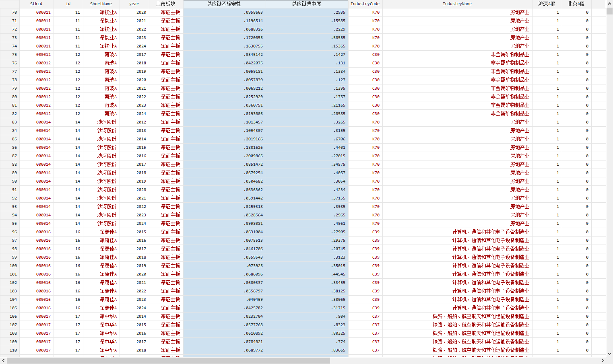Select the 上市板块 column header

point(166,4)
